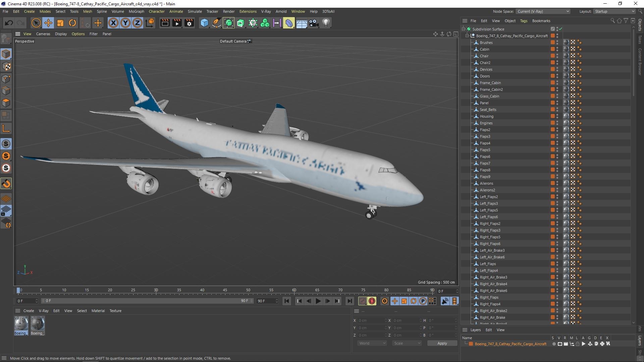Click the Apply button in coordinates
This screenshot has height=362, width=644.
pos(442,343)
